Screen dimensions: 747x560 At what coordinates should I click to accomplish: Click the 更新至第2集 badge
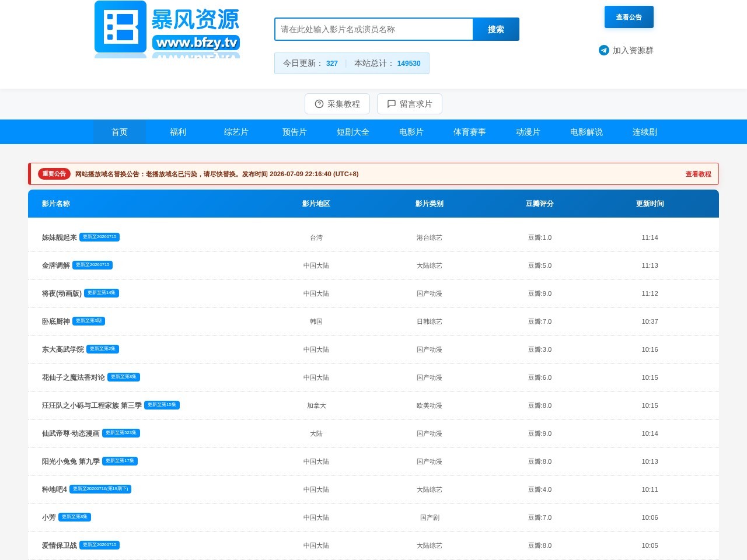point(103,349)
